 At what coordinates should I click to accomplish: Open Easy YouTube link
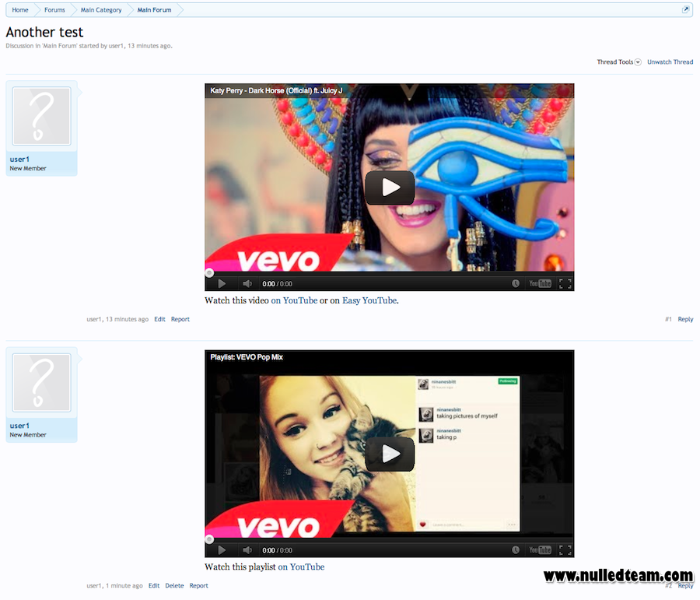(x=369, y=300)
